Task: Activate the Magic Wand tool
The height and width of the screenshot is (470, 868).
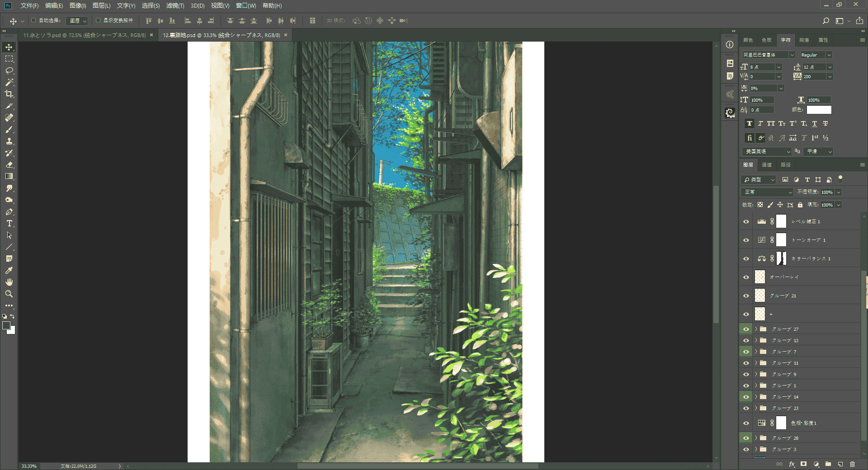Action: 9,82
